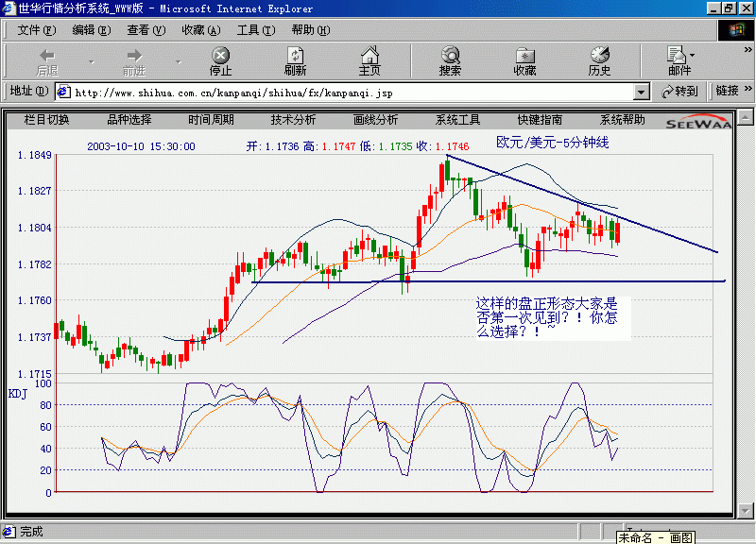Click the Back (后退) toolbar icon

pyautogui.click(x=47, y=61)
